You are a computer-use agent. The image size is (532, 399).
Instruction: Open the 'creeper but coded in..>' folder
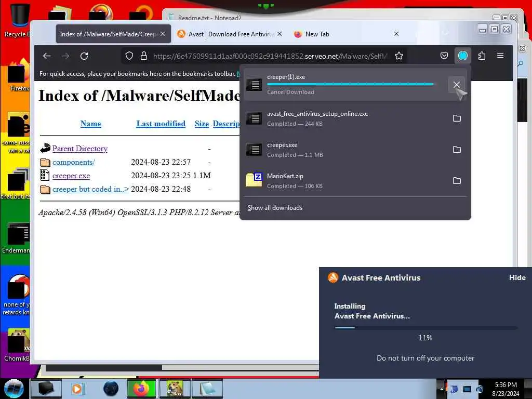90,189
